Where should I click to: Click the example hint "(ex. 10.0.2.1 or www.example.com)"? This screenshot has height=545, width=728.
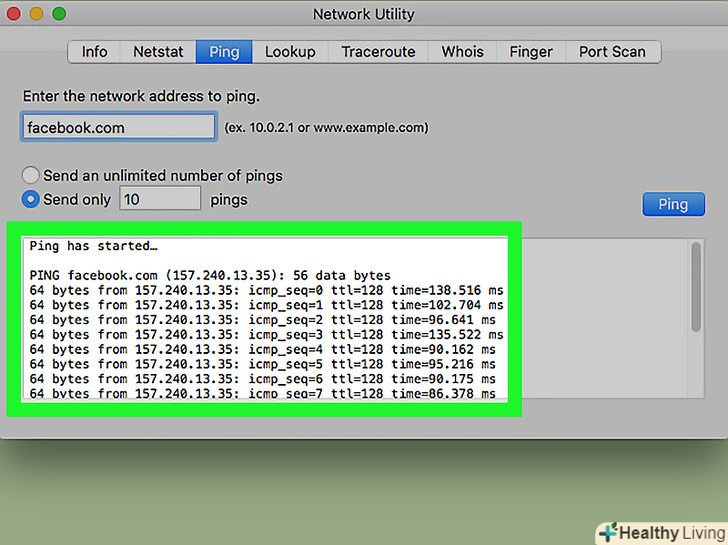pyautogui.click(x=326, y=127)
